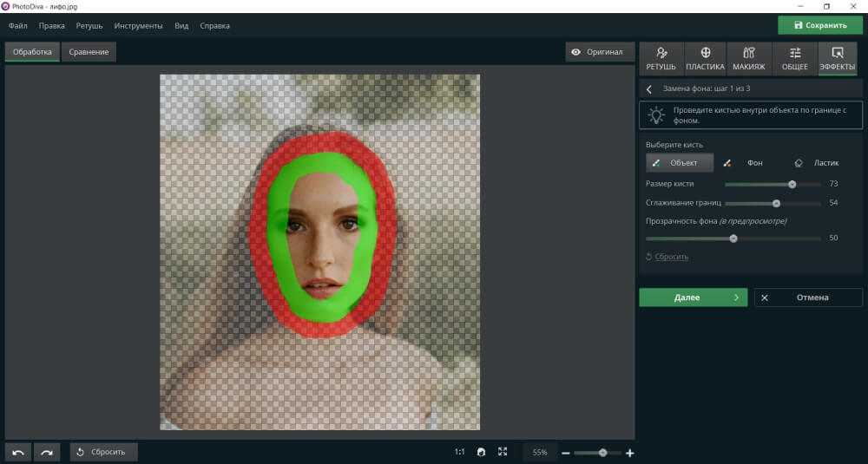Toggle the Оригинал view button

597,52
